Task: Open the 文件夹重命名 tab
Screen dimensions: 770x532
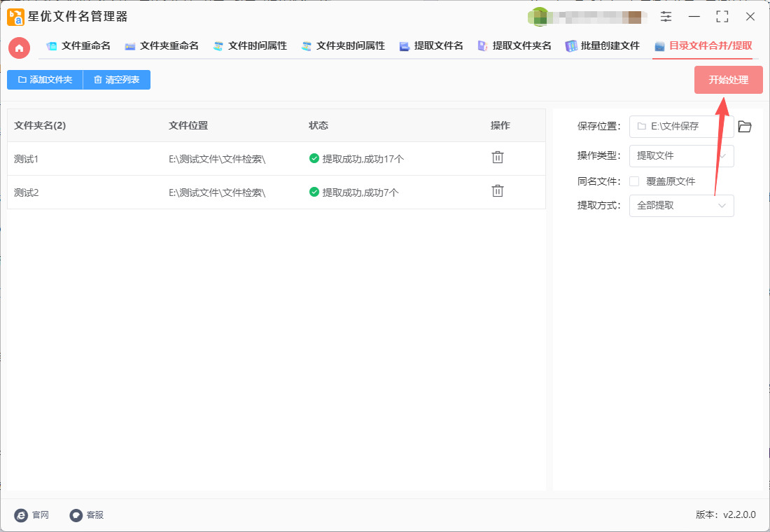Action: tap(162, 46)
